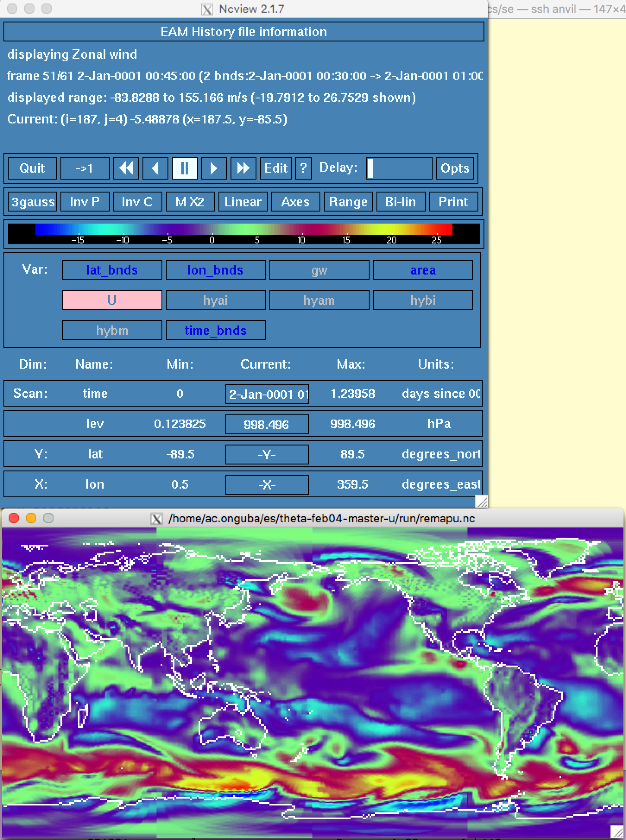The image size is (626, 840).
Task: Click the -X- lon dimension button
Action: coord(267,485)
